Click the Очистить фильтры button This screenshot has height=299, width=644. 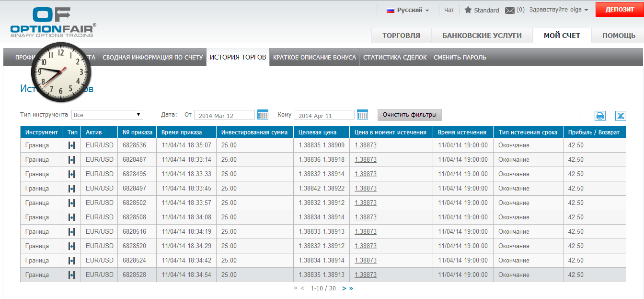click(x=410, y=115)
